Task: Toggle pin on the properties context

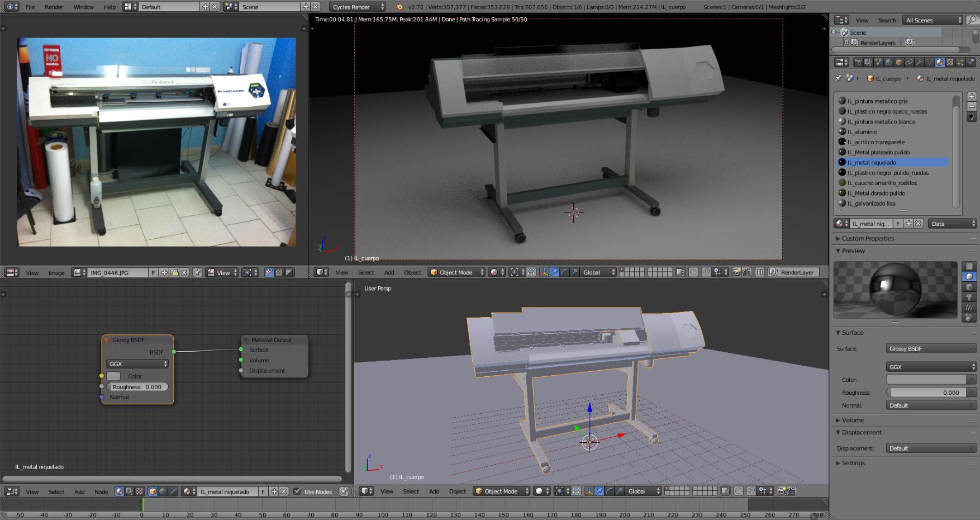Action: 838,79
